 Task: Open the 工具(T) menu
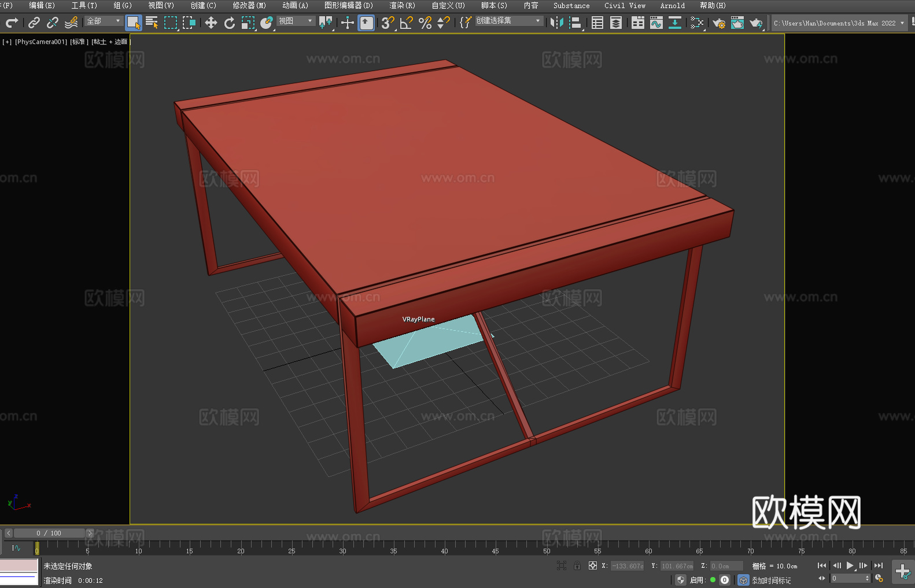pos(84,5)
